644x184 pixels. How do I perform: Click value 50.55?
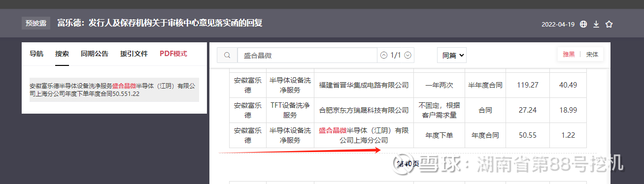point(528,135)
